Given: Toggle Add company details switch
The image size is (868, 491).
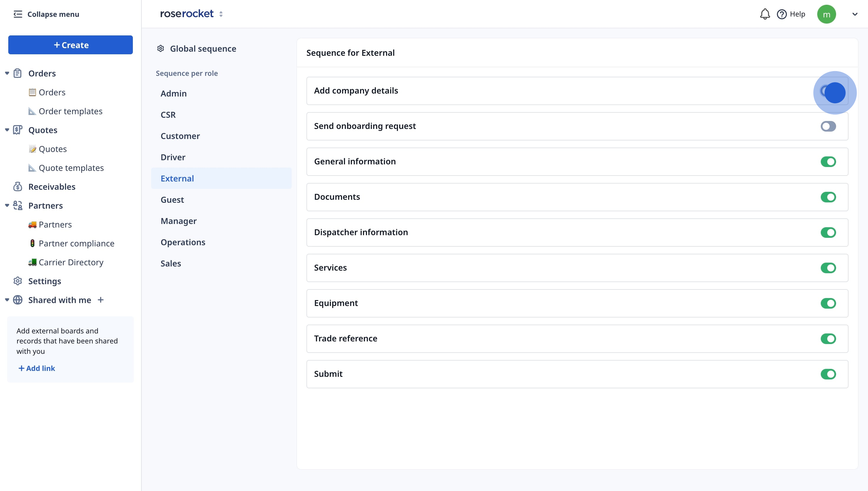Looking at the screenshot, I should pyautogui.click(x=828, y=91).
